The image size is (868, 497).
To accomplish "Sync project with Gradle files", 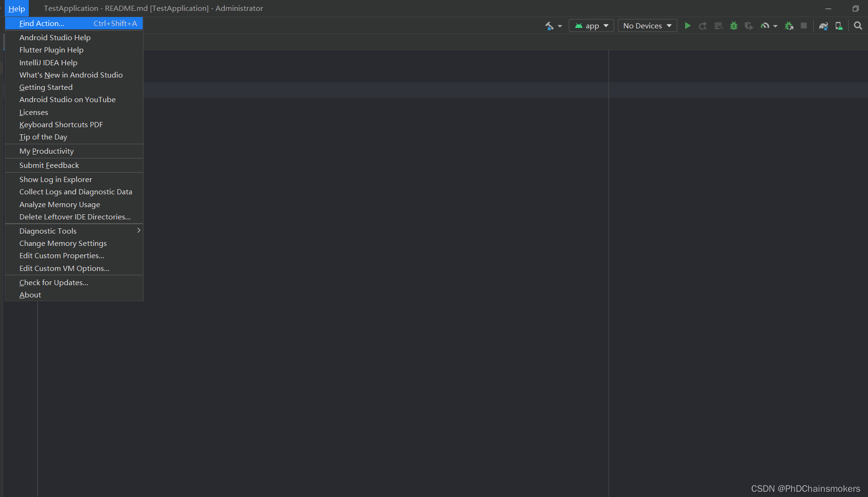I will tap(823, 26).
